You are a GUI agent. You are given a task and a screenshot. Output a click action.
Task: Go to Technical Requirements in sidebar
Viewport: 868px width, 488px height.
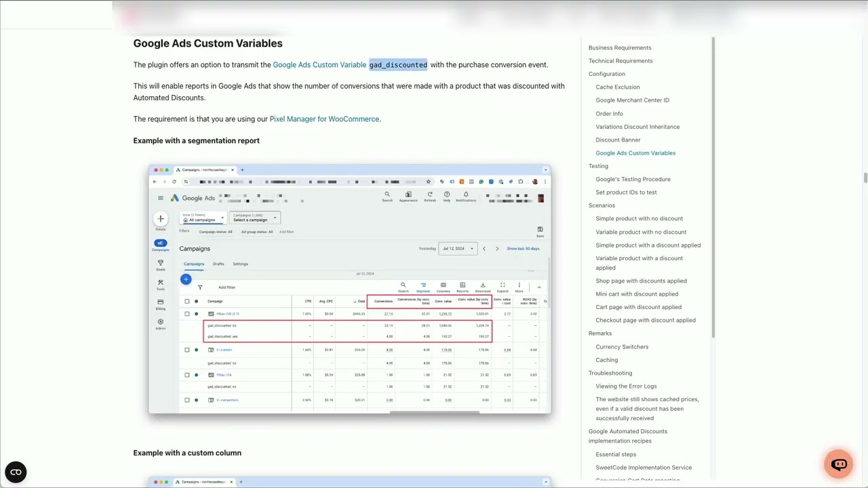620,61
